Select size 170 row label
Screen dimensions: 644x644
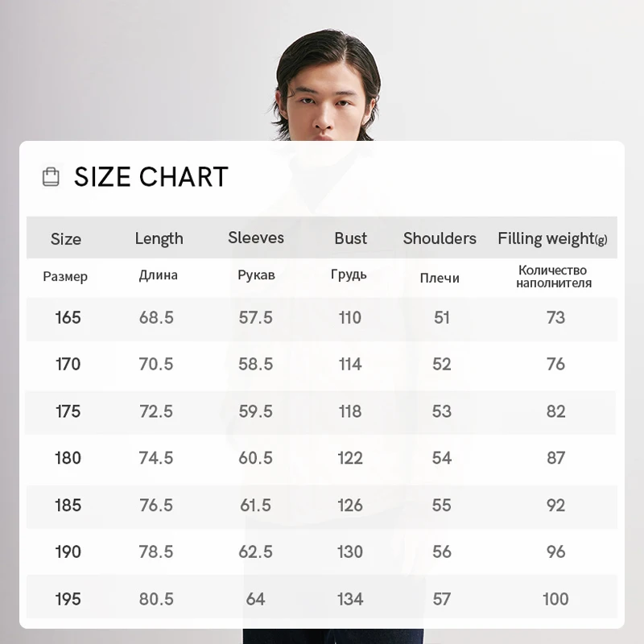pos(68,364)
